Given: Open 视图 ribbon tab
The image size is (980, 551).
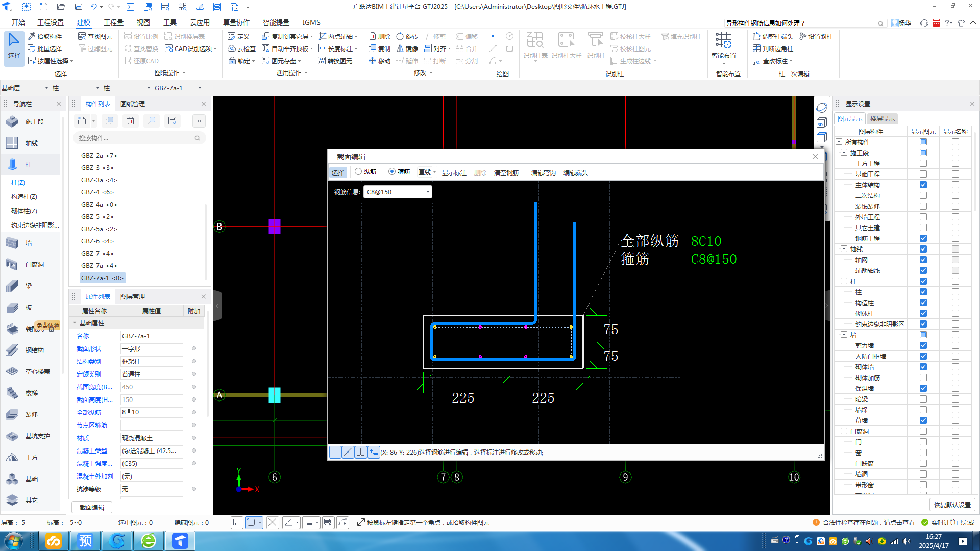Looking at the screenshot, I should pyautogui.click(x=143, y=22).
